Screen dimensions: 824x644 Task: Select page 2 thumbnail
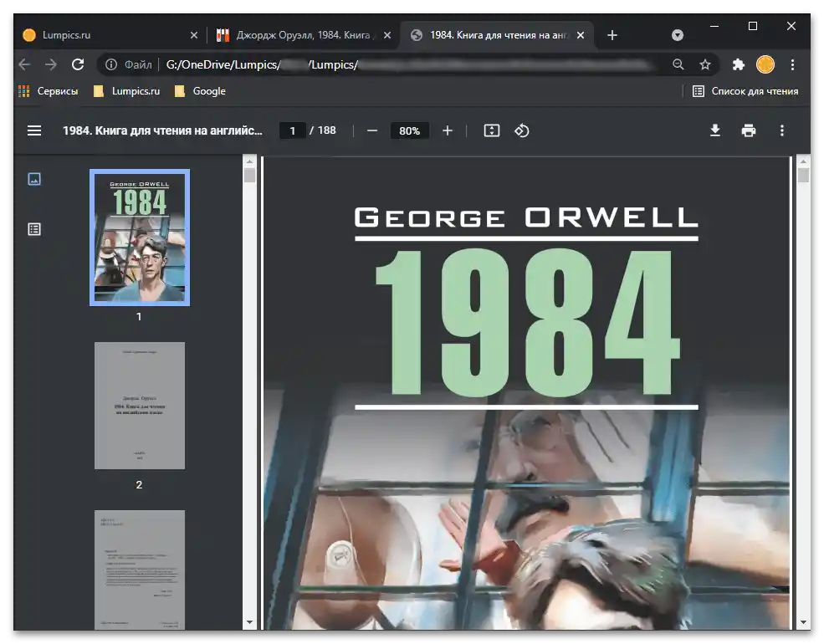pos(140,406)
